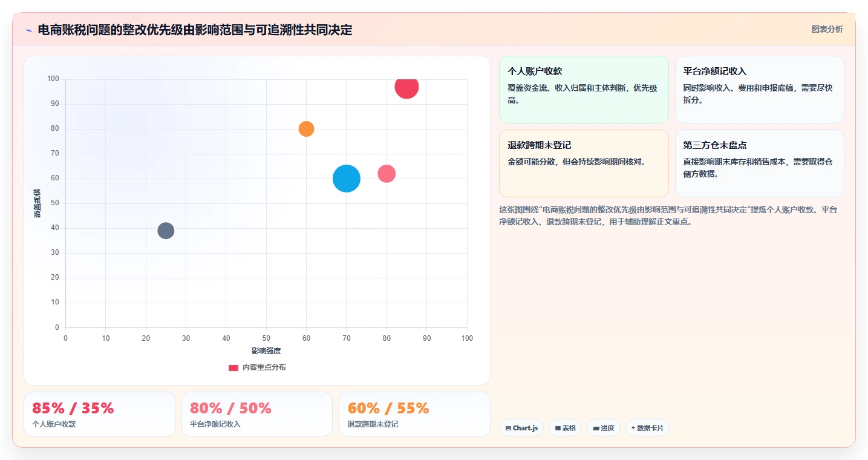The height and width of the screenshot is (460, 868).
Task: Click the orange bubble in the chart
Action: click(306, 129)
